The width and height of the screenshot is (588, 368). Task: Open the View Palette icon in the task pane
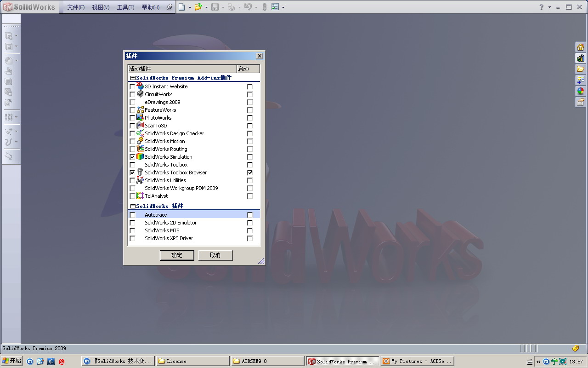point(581,80)
